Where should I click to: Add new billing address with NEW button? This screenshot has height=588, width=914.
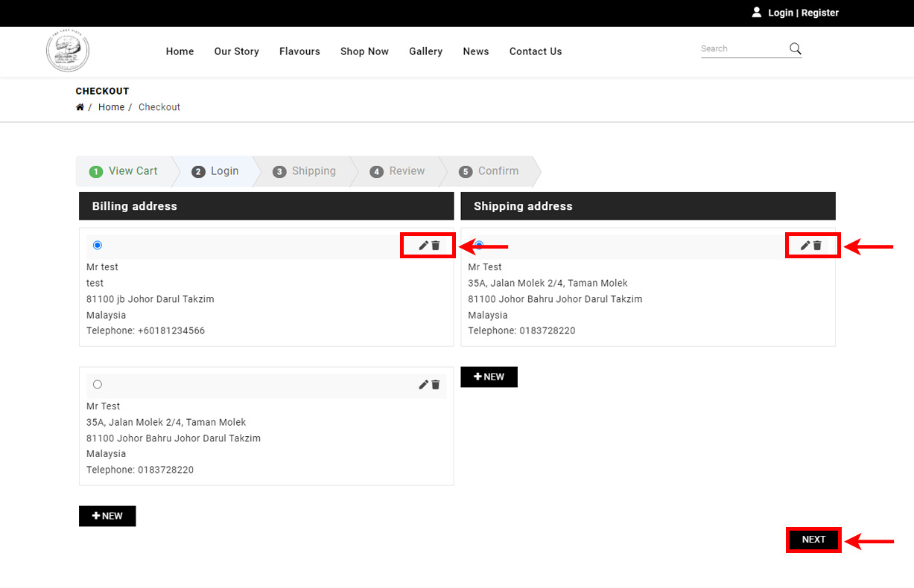pyautogui.click(x=107, y=516)
